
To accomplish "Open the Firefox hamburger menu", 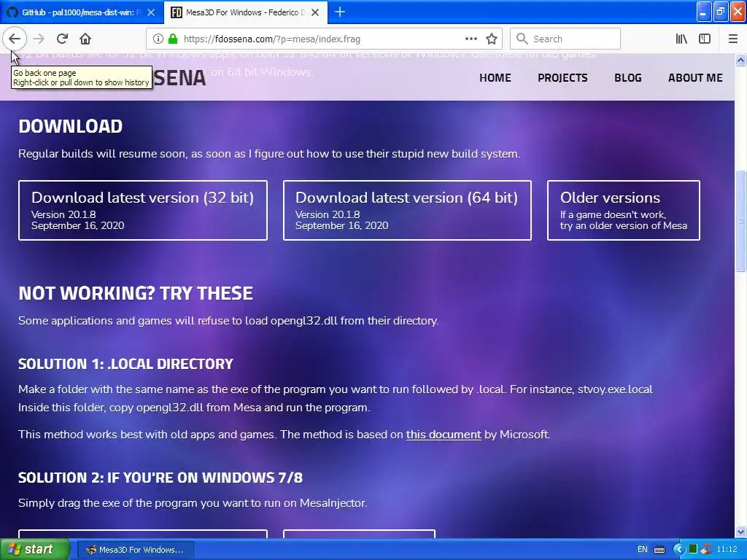I will pos(733,39).
